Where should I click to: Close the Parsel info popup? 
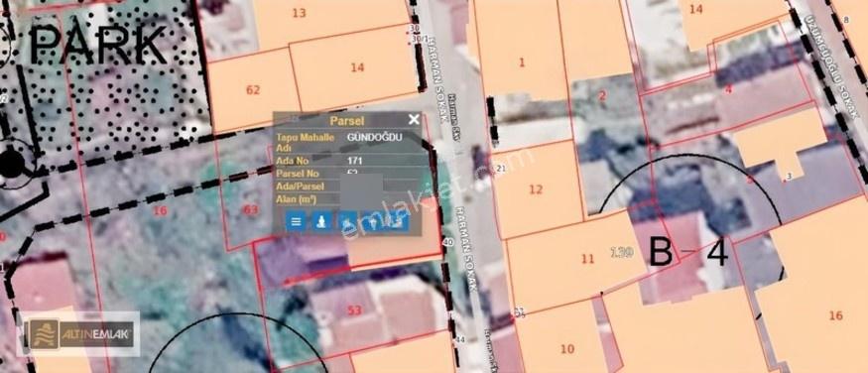pos(414,119)
